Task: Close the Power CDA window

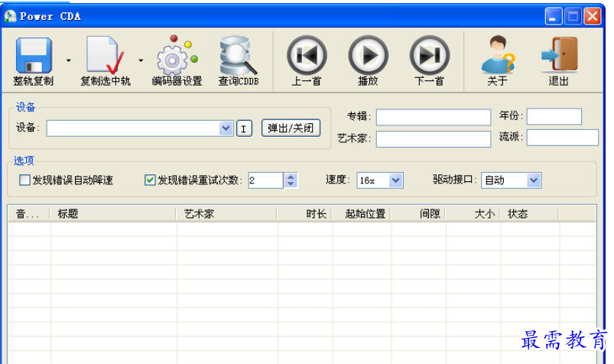Action: tap(593, 17)
